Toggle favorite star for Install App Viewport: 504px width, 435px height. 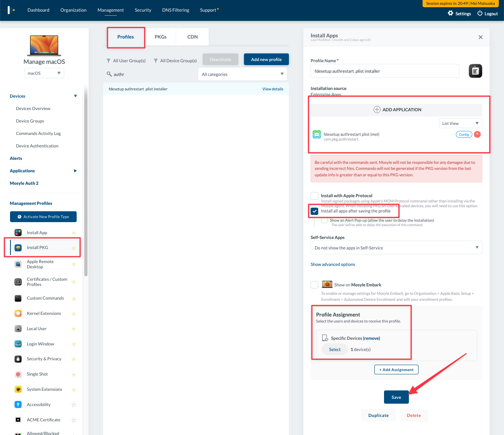point(73,233)
